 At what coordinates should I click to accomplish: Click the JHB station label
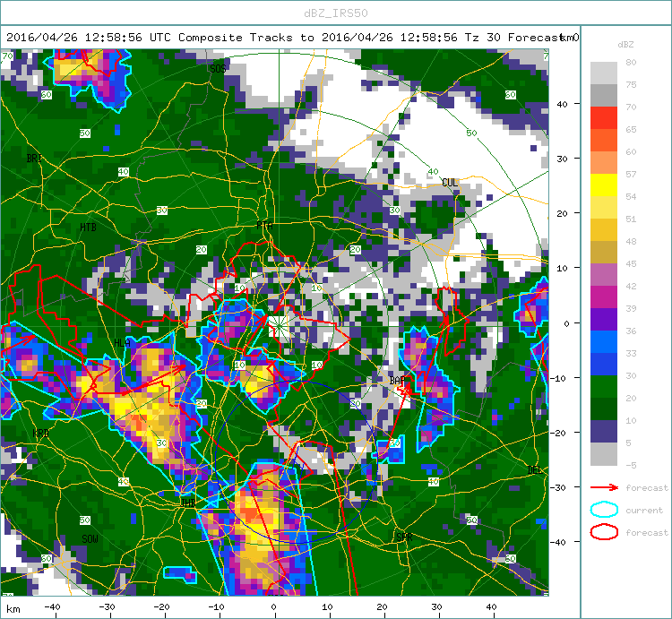pos(188,503)
